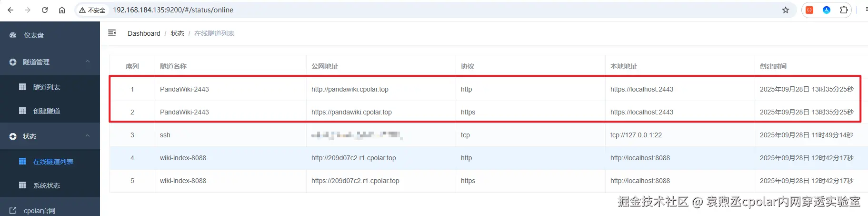
Task: Click http://localhost:8088 in row 5
Action: click(x=640, y=181)
